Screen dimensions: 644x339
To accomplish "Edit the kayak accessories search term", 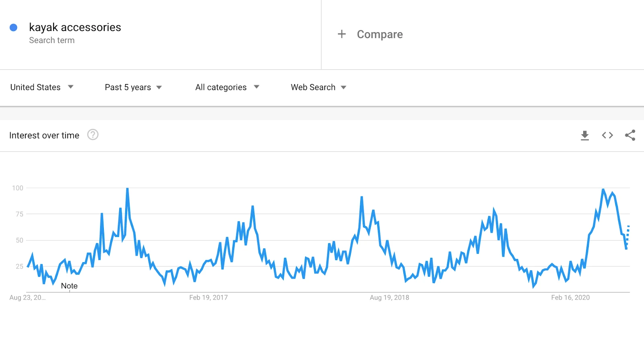I will [x=75, y=27].
